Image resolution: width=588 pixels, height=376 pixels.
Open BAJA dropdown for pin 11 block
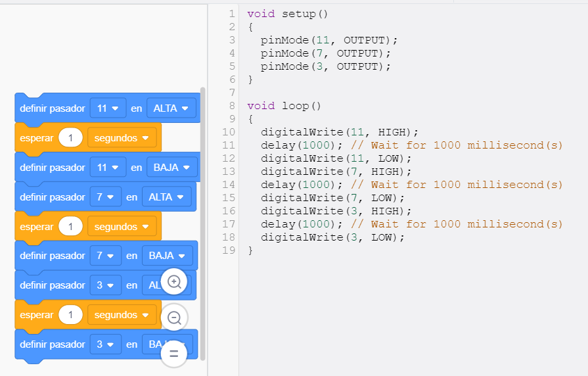click(171, 168)
